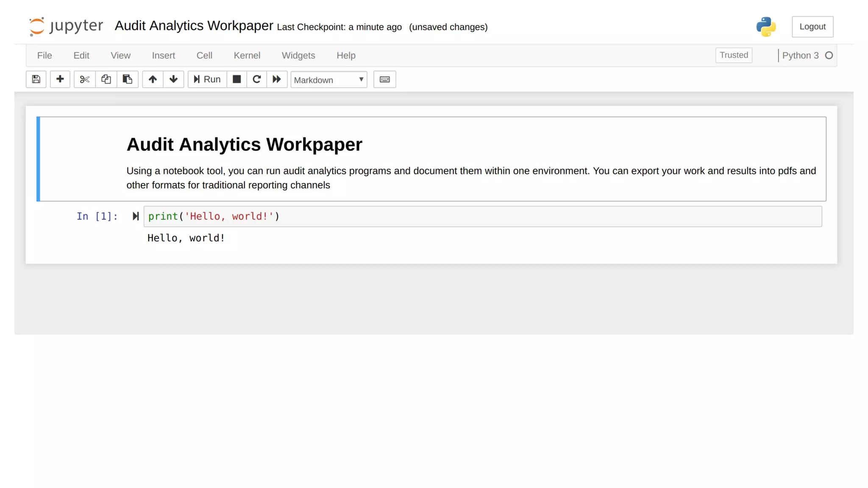Click into the print Hello world code cell
The height and width of the screenshot is (488, 868).
(x=482, y=216)
